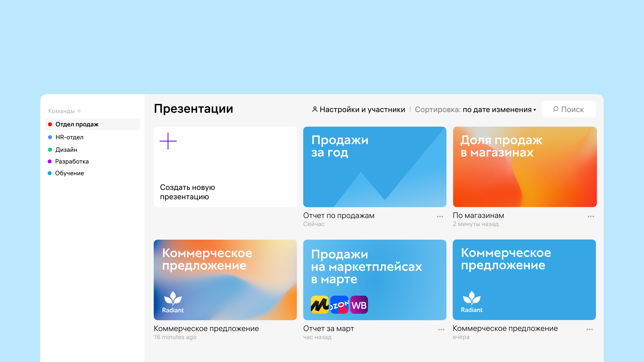Click the magnifier icon in the search box
Viewport: 644px width, 362px height.
pos(555,109)
